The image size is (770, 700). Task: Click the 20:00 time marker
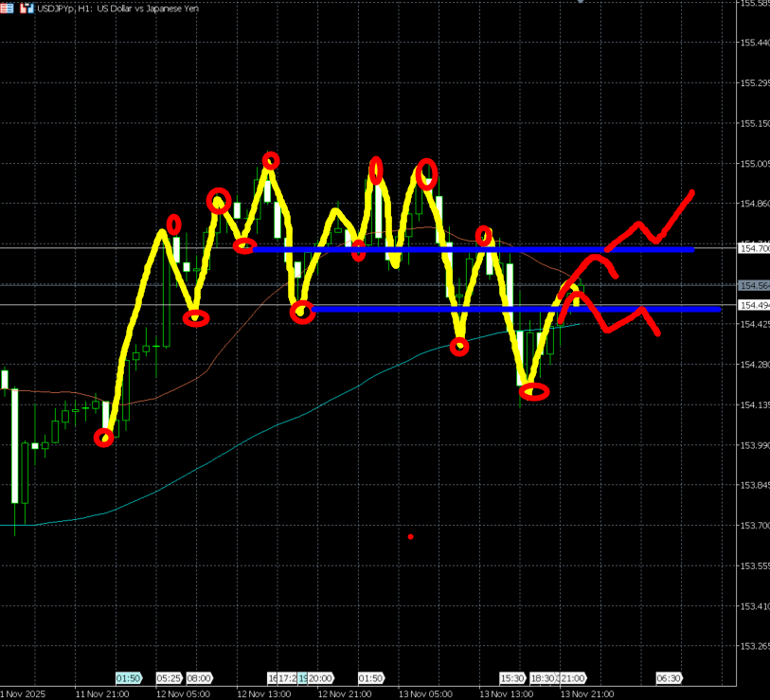click(320, 678)
